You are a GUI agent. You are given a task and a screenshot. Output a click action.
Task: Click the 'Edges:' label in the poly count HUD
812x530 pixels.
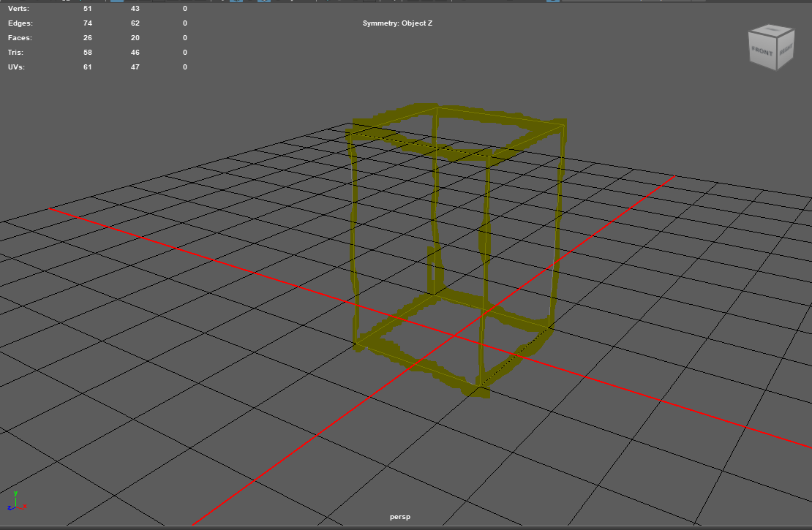tap(20, 23)
